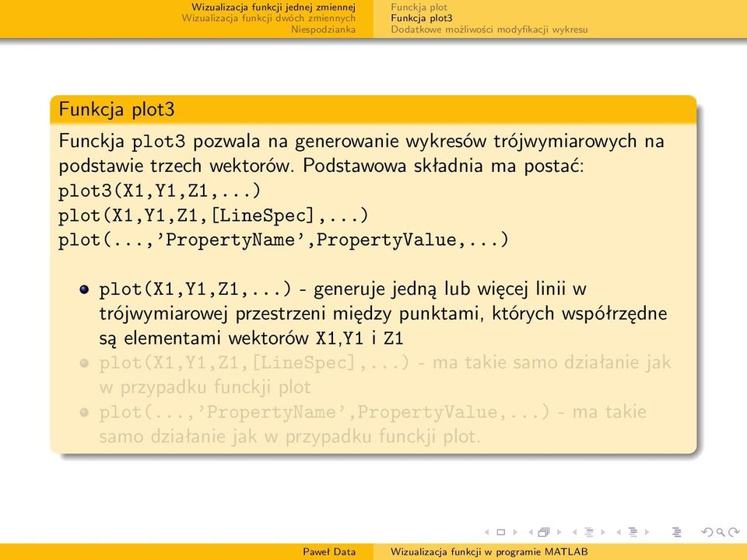Select the current subsection Funkcja plot3 in the header
The image size is (747, 560).
[422, 18]
